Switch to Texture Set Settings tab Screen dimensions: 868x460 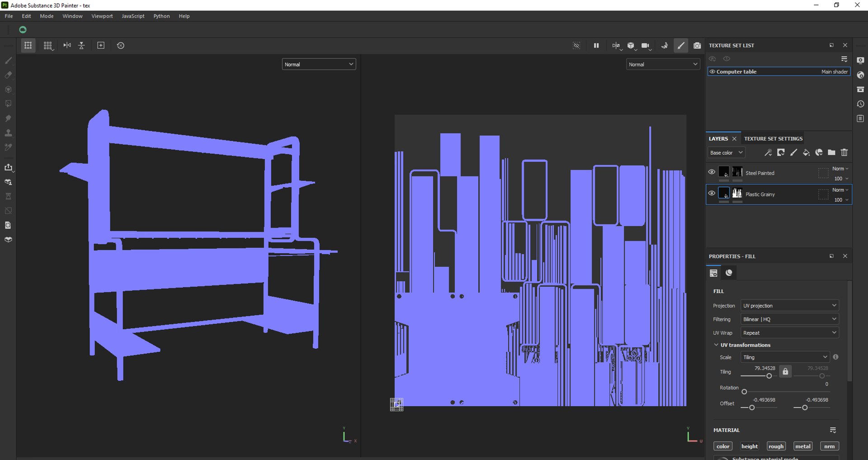pos(773,138)
